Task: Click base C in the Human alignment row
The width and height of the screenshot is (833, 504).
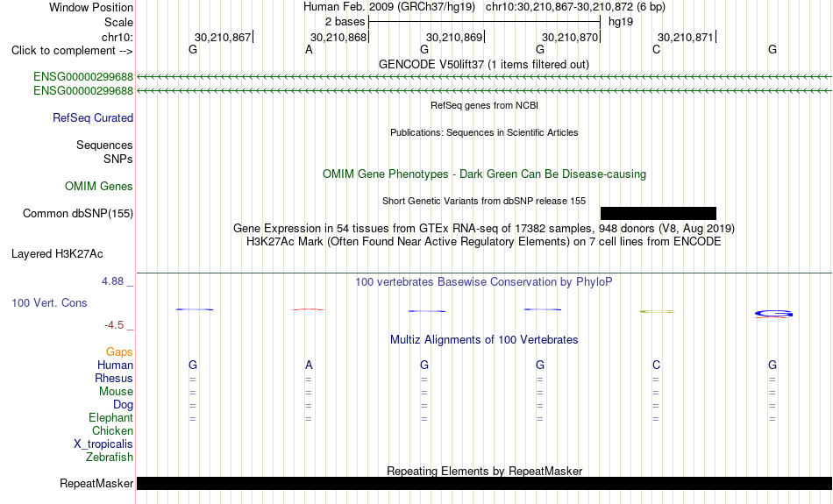Action: 656,365
